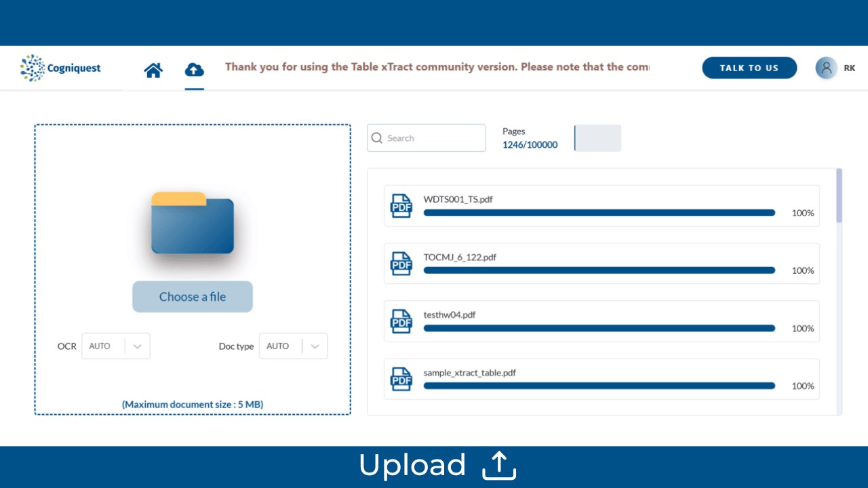
Task: Click the search magnifier icon
Action: [378, 138]
